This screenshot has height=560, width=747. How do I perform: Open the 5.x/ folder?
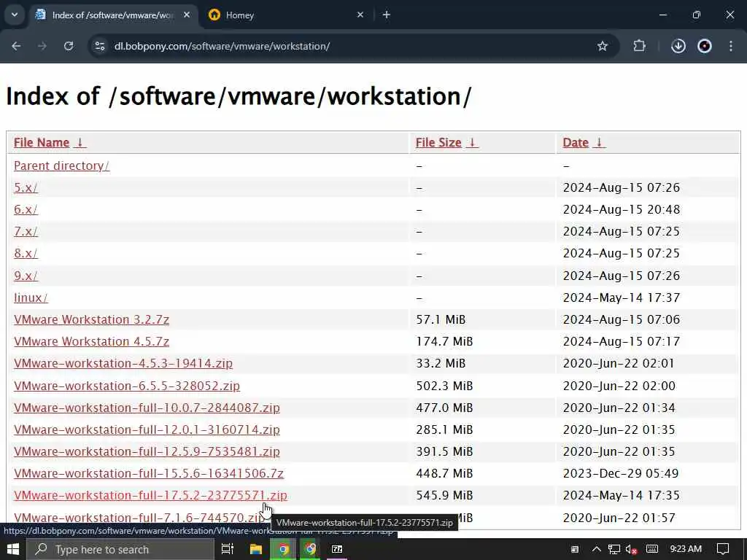(x=26, y=187)
